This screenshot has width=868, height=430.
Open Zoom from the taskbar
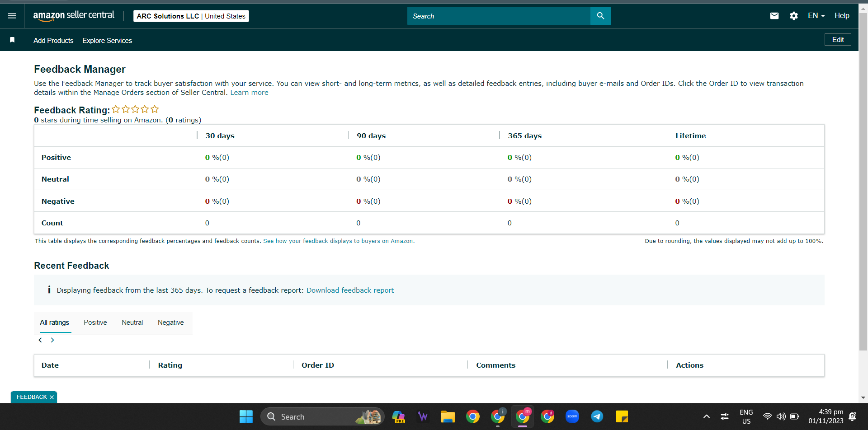click(572, 416)
